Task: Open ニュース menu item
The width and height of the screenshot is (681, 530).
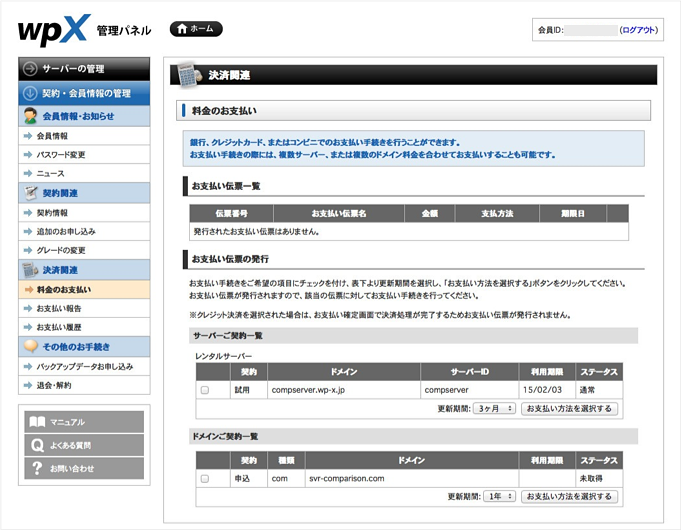Action: click(x=84, y=173)
